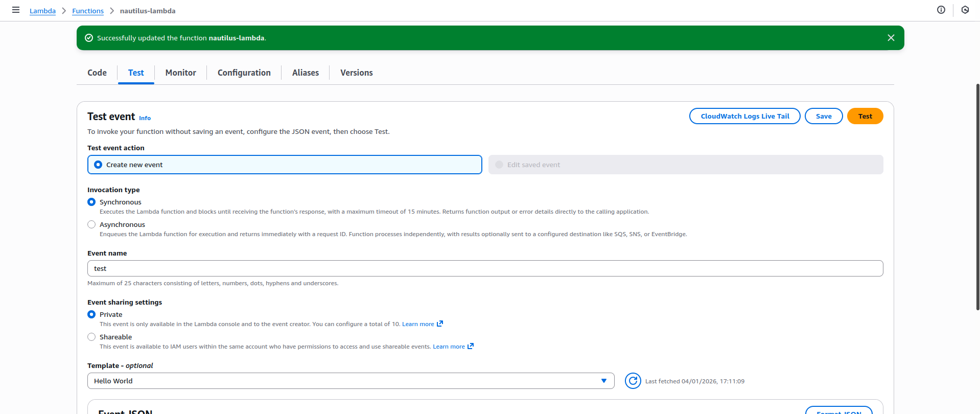
Task: Click the nautilus-lambda breadcrumb text
Action: click(x=148, y=11)
